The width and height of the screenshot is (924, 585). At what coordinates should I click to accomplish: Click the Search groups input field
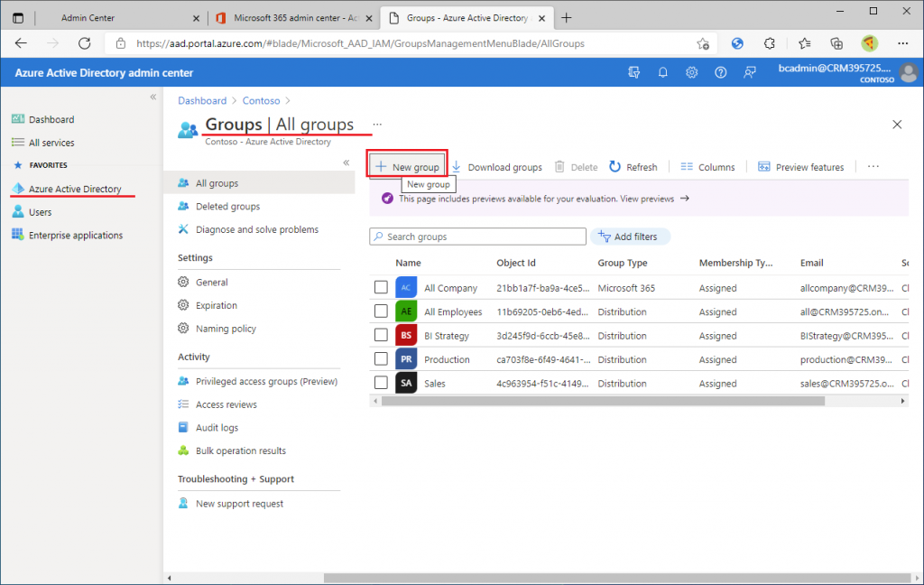pos(478,237)
